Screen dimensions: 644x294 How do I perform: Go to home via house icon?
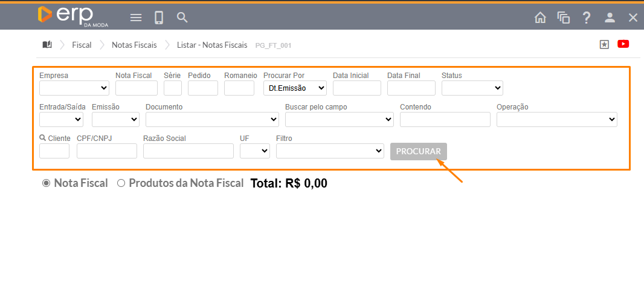[x=540, y=18]
